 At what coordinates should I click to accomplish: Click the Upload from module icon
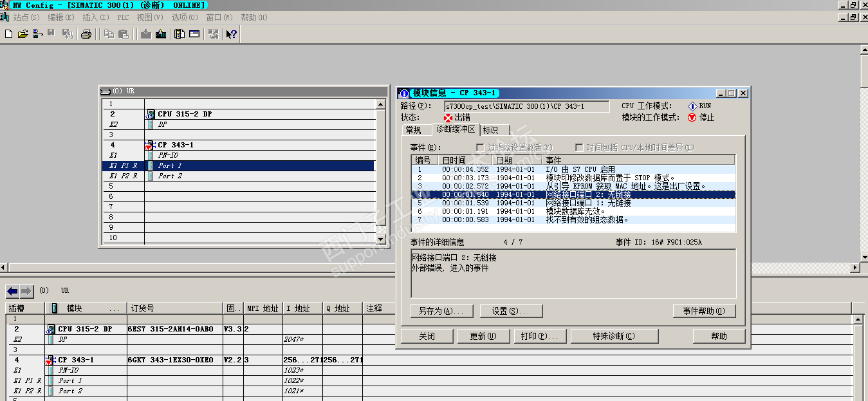(x=161, y=34)
